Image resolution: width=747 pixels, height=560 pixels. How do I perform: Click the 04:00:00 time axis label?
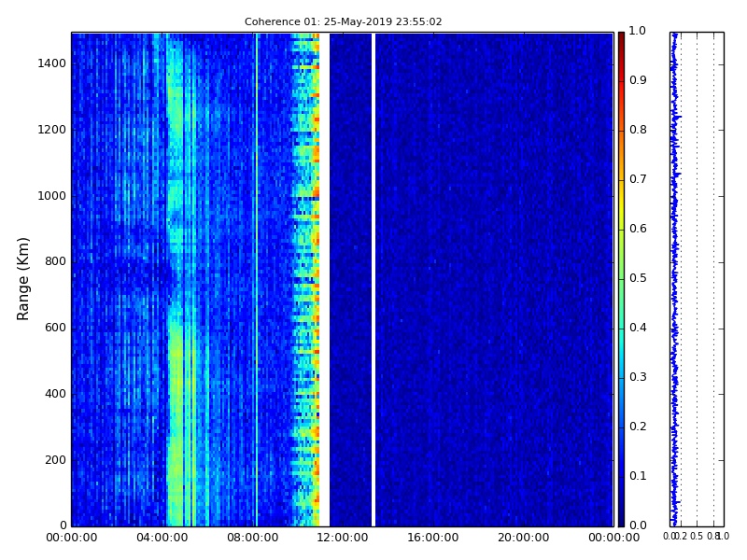pyautogui.click(x=162, y=538)
